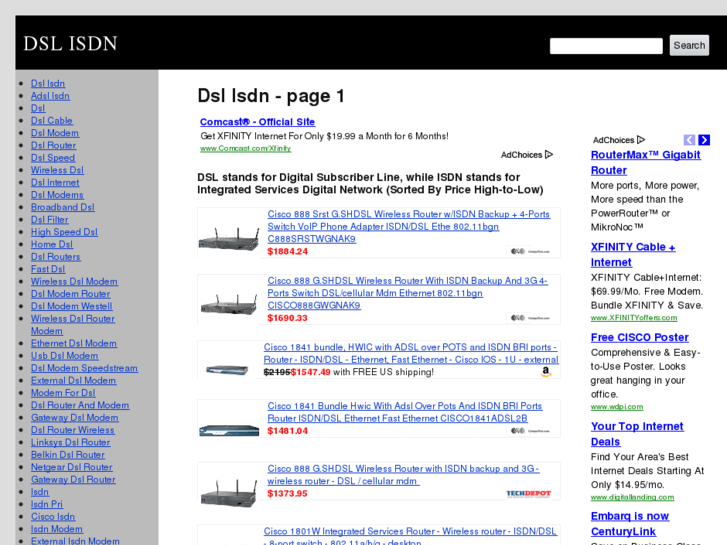Open the Cisco 888 GWGNAK9 router thumbnail

(229, 304)
